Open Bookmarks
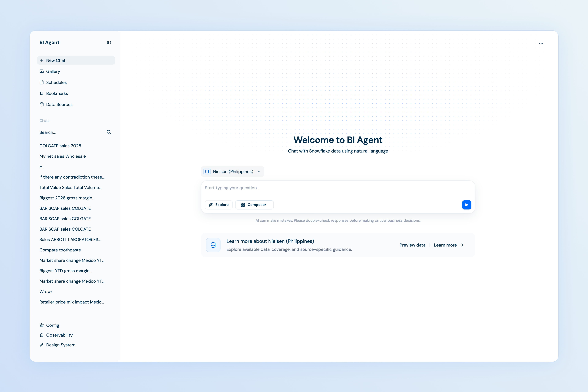Viewport: 588px width, 392px height. pyautogui.click(x=76, y=94)
